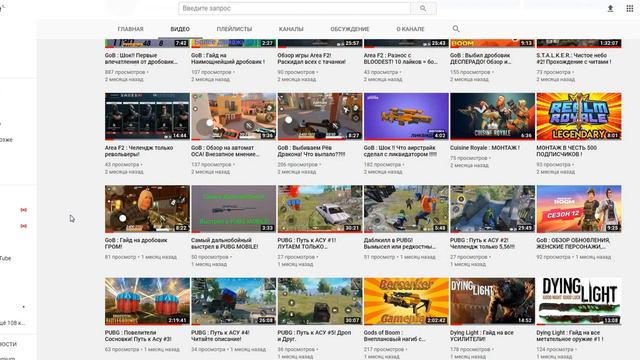Open the PUBG rooftop thumbnail 29:49

(x=492, y=209)
